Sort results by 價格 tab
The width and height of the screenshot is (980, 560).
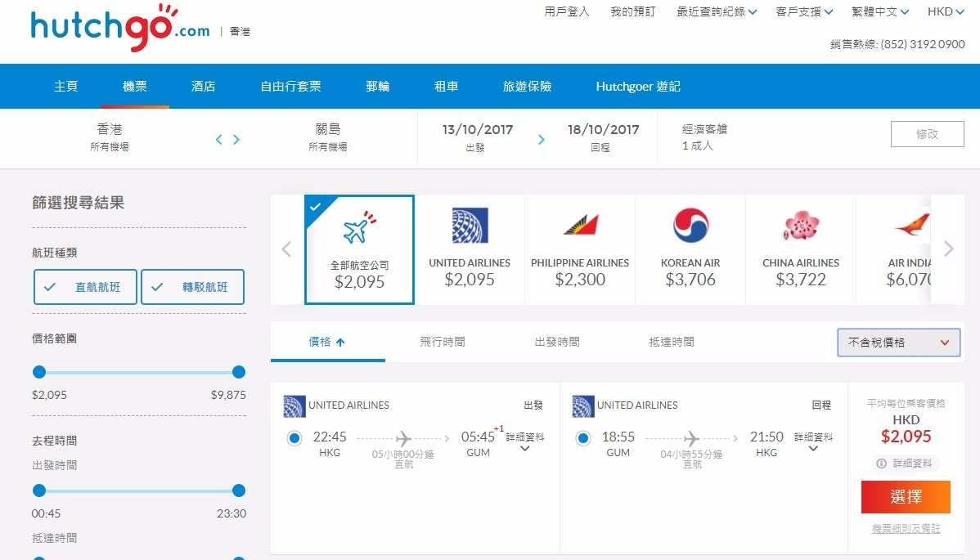pyautogui.click(x=327, y=342)
